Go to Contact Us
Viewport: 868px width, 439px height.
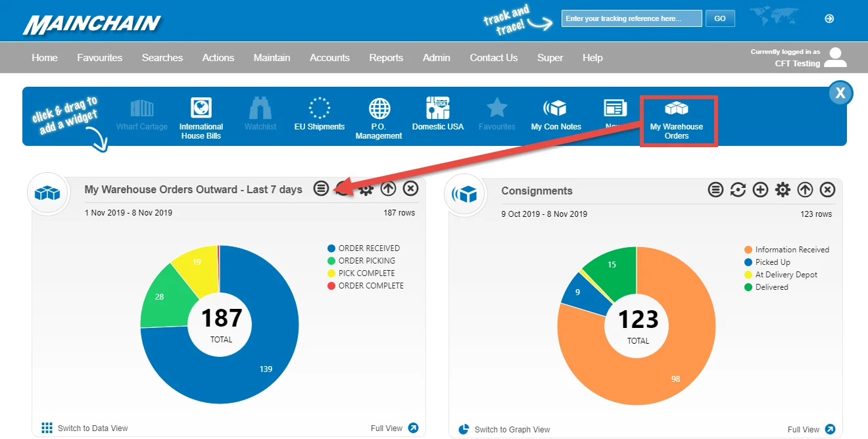[494, 58]
